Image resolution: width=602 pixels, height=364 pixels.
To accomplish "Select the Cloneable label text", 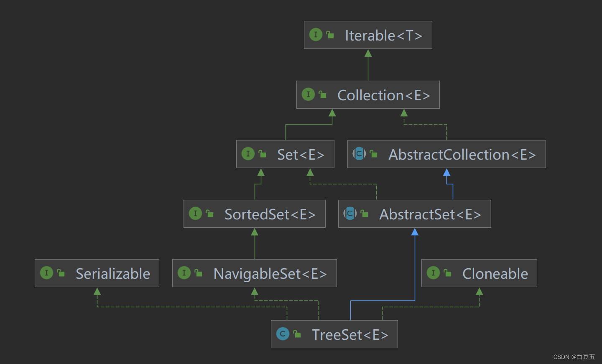I will point(495,274).
